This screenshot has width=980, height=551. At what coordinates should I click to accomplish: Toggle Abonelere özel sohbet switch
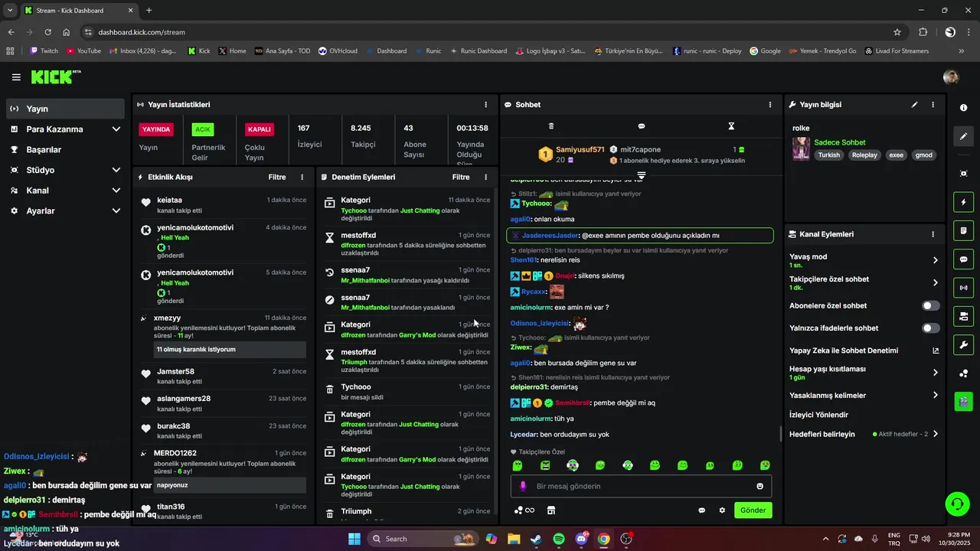click(x=931, y=305)
